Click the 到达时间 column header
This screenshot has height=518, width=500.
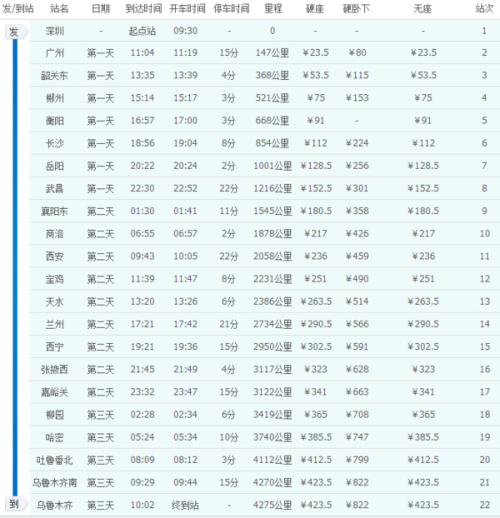[144, 9]
